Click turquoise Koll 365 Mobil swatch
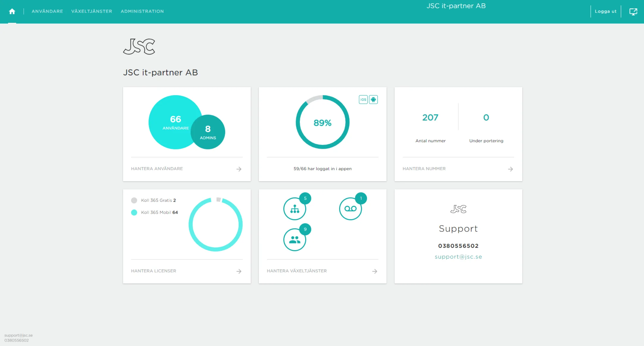 pyautogui.click(x=134, y=212)
